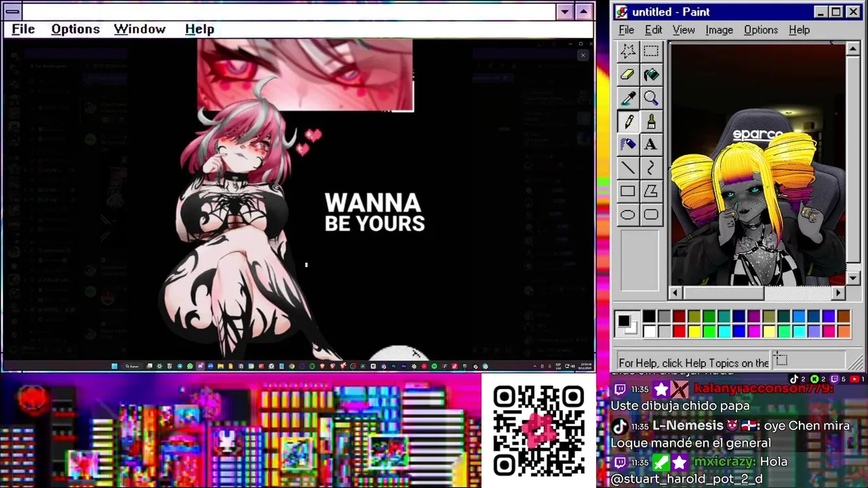868x488 pixels.
Task: Click the Paint horizontal scrollbar thumb
Action: coord(723,293)
